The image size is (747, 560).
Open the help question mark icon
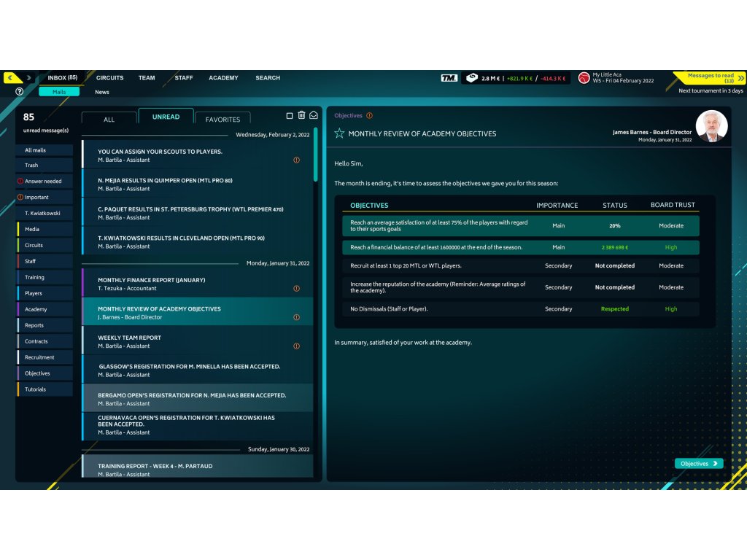[19, 92]
